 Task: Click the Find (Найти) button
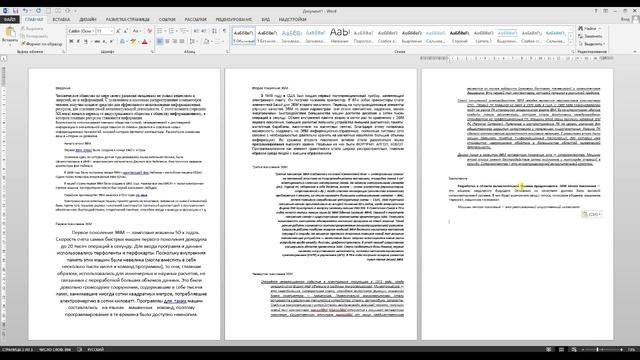click(590, 29)
